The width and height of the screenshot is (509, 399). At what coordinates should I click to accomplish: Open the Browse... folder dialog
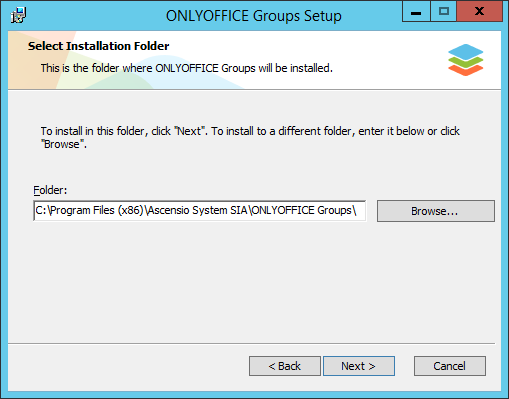(436, 211)
